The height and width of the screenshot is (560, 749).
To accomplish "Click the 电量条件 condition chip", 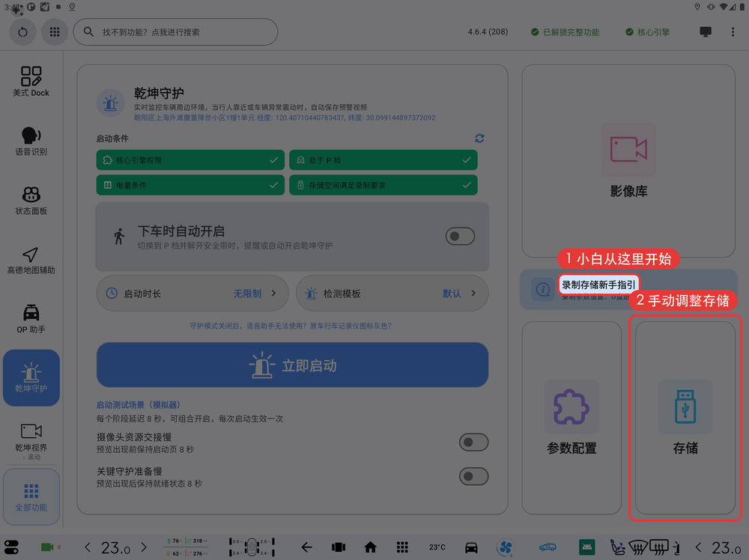I will pyautogui.click(x=190, y=185).
